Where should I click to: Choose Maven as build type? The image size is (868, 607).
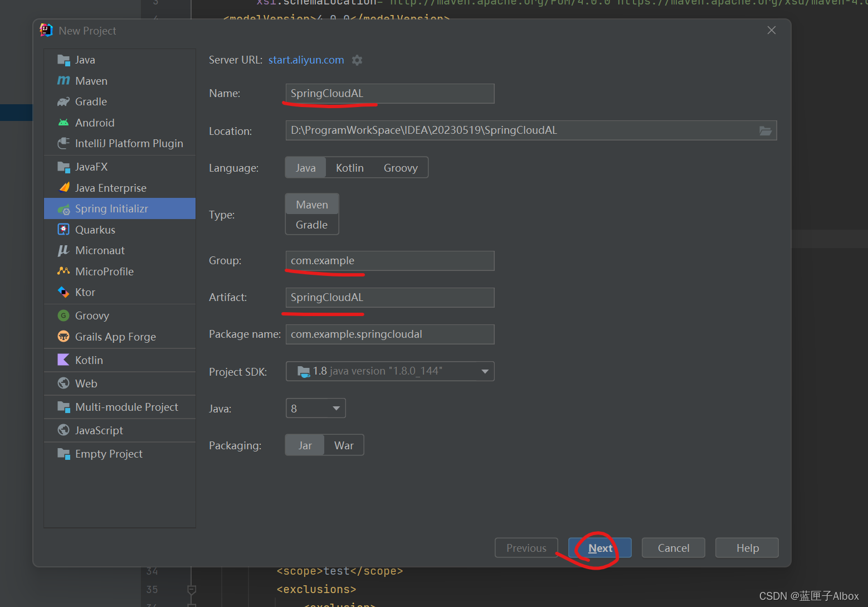(x=312, y=205)
